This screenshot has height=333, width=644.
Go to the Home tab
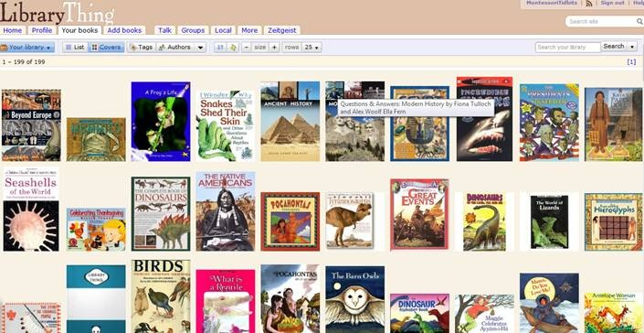pyautogui.click(x=13, y=30)
